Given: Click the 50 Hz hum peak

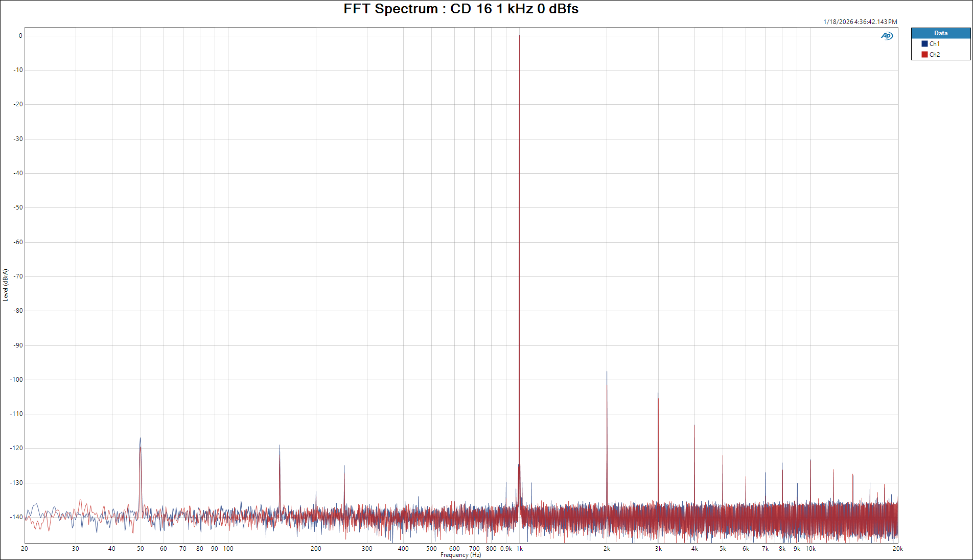Looking at the screenshot, I should pyautogui.click(x=140, y=438).
